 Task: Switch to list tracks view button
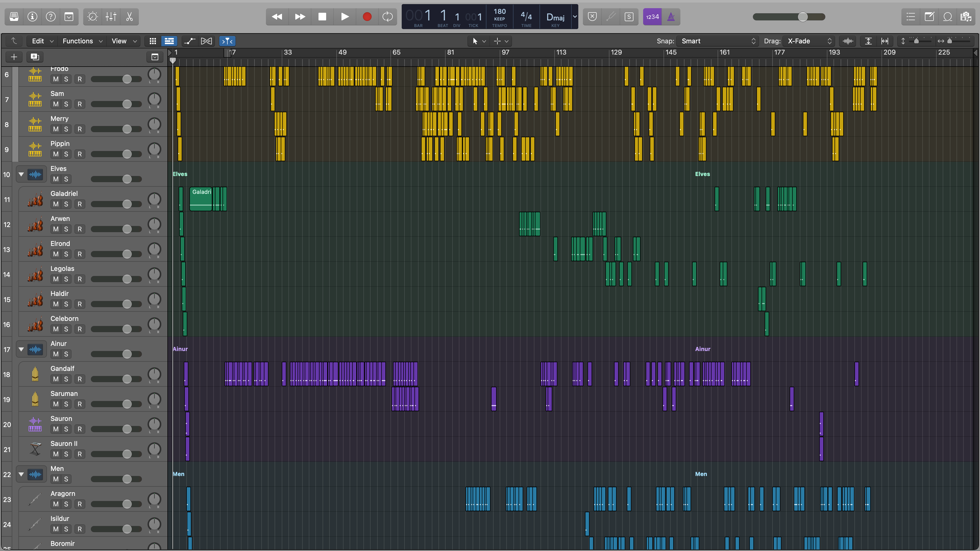click(x=169, y=41)
